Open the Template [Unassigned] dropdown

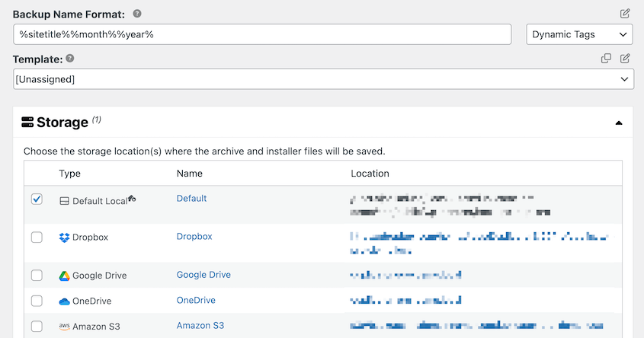click(x=323, y=79)
